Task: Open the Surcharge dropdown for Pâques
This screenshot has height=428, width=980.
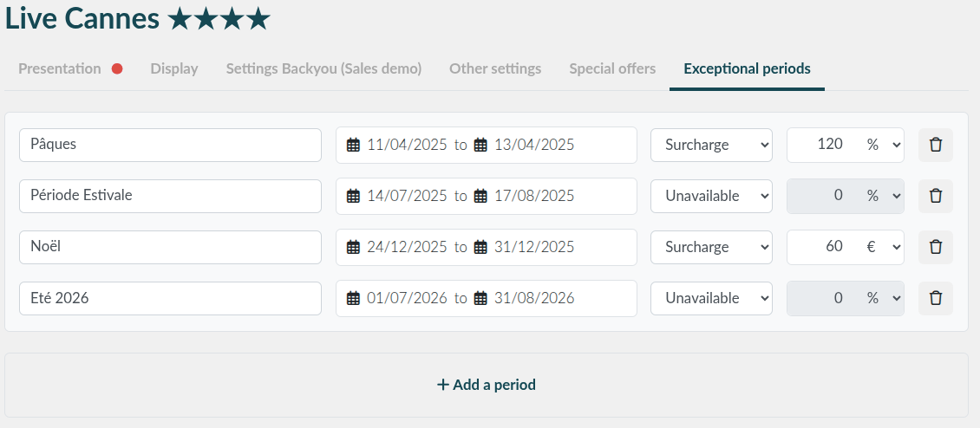Action: (x=711, y=145)
